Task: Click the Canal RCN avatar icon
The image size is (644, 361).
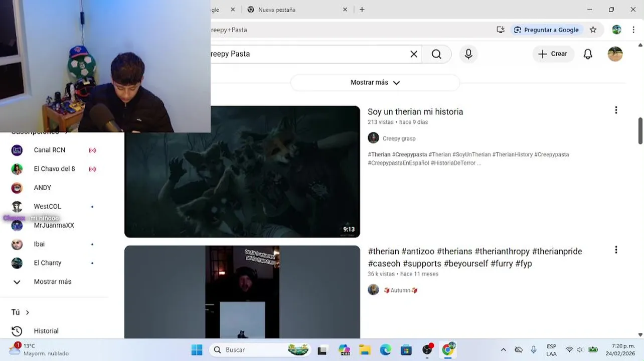Action: (17, 150)
